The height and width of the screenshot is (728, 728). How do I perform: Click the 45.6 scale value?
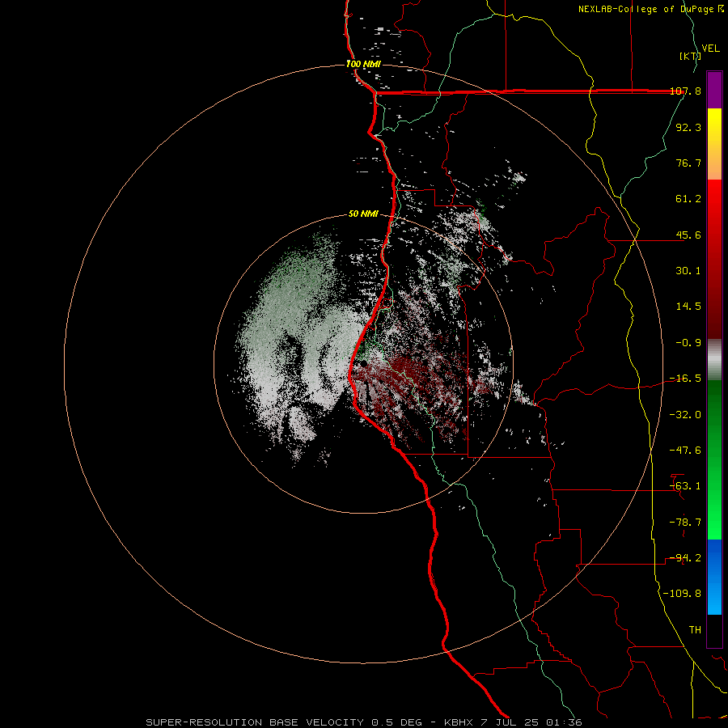(688, 235)
